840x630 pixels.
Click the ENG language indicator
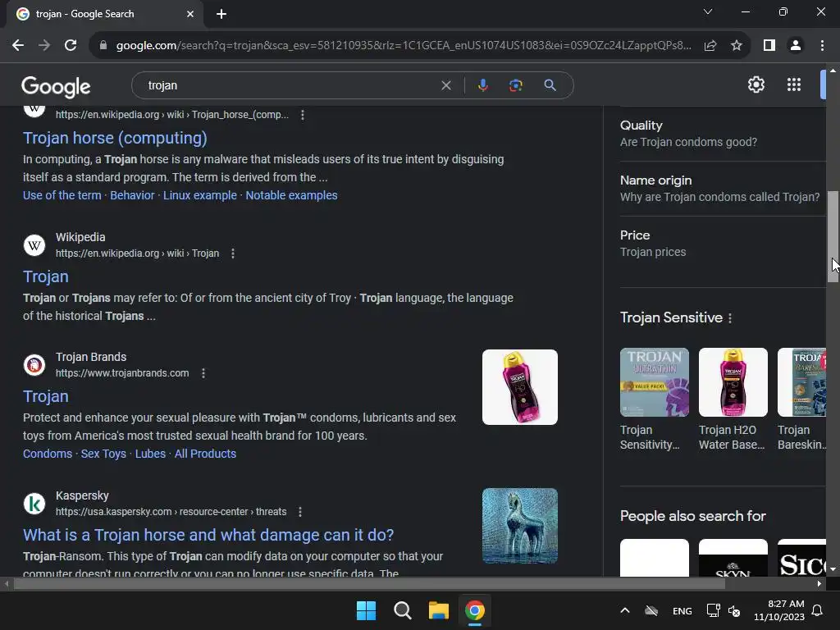pyautogui.click(x=682, y=610)
